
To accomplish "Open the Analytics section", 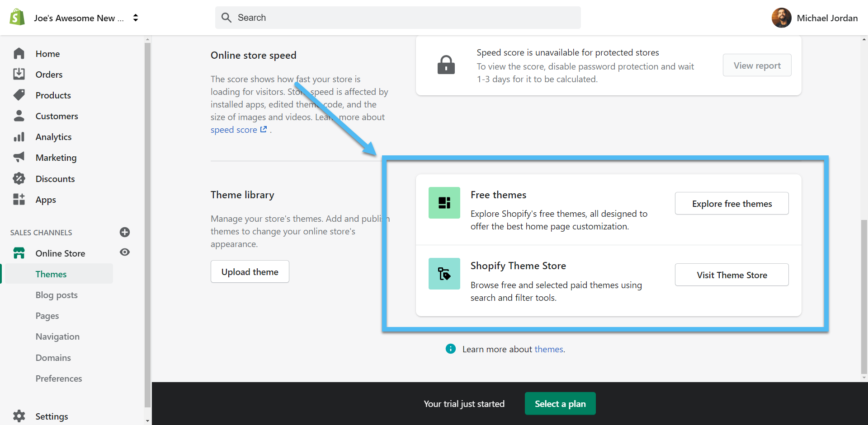I will [x=53, y=137].
